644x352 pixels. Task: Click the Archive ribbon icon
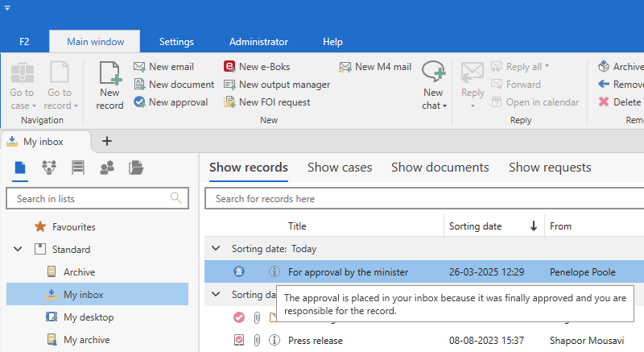click(x=604, y=67)
